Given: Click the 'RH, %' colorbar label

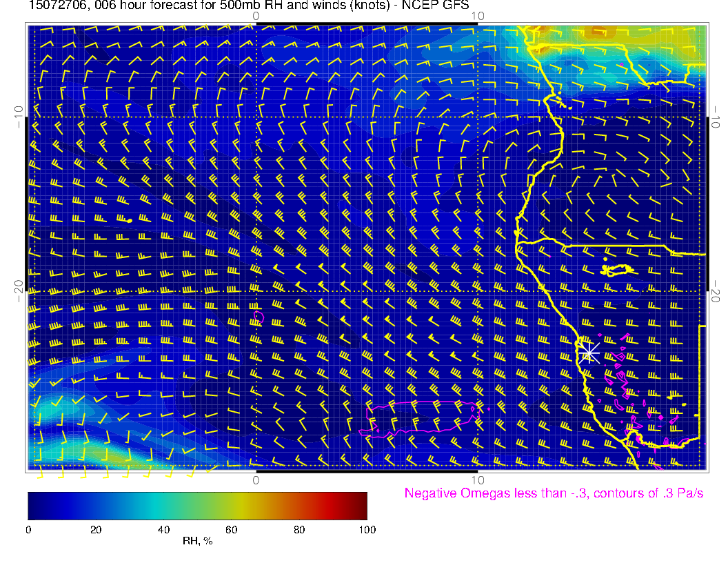Looking at the screenshot, I should click(197, 541).
